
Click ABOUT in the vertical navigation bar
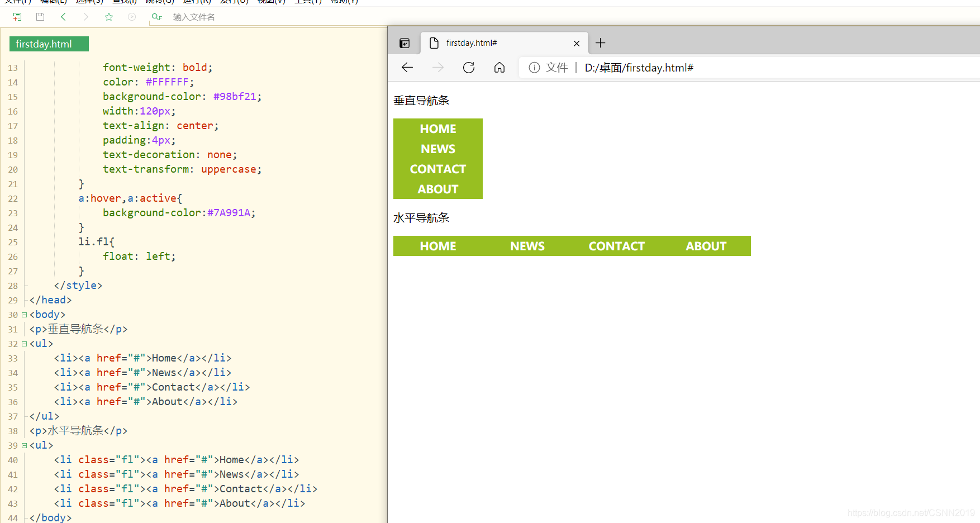click(438, 189)
